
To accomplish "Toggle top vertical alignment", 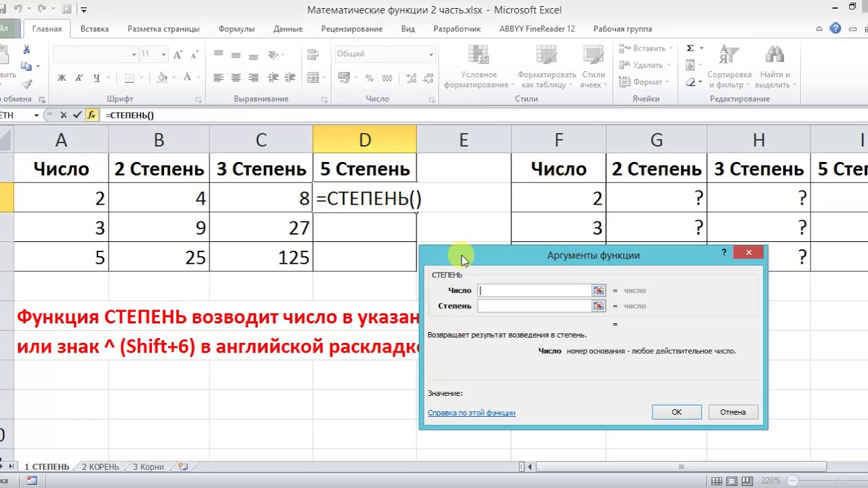I will click(218, 55).
